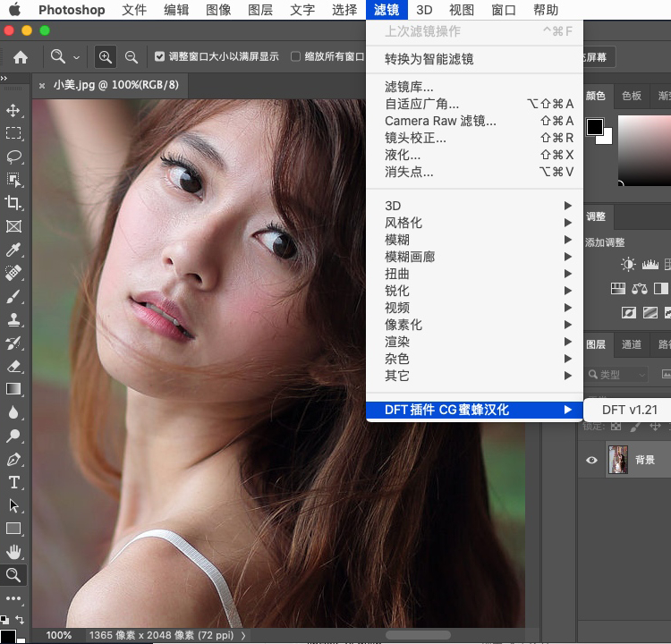Select the Eraser tool
This screenshot has height=644, width=671.
pos(13,366)
